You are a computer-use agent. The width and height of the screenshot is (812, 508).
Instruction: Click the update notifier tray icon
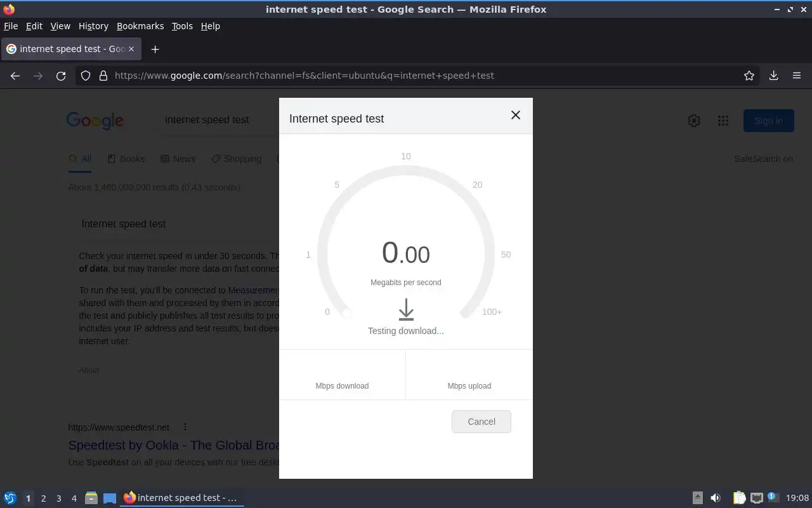pos(773,498)
